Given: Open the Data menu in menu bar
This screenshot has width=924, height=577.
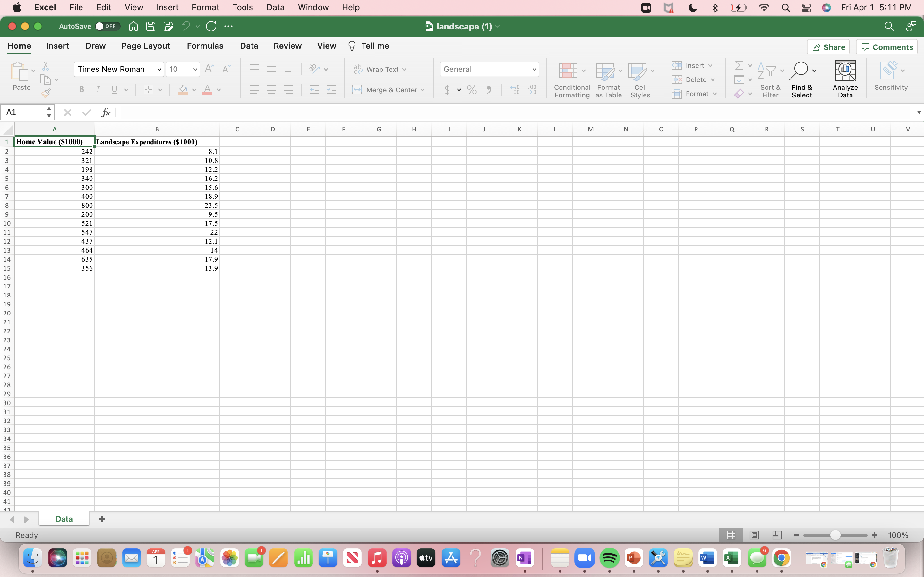Looking at the screenshot, I should pyautogui.click(x=275, y=7).
